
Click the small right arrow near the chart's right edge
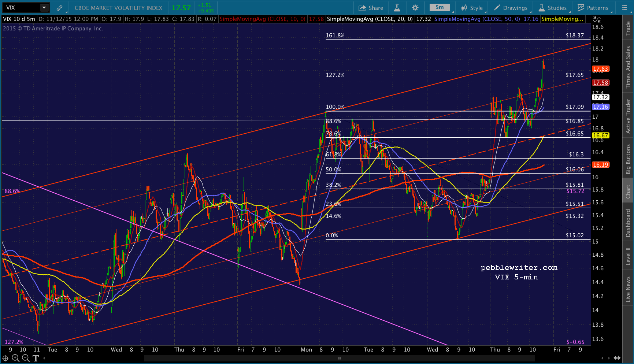pos(609,358)
